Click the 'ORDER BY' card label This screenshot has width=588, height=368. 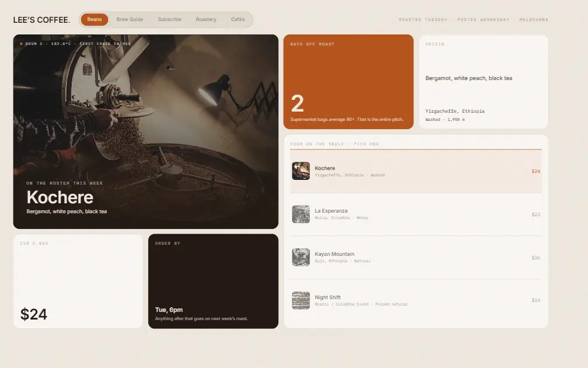coord(167,244)
